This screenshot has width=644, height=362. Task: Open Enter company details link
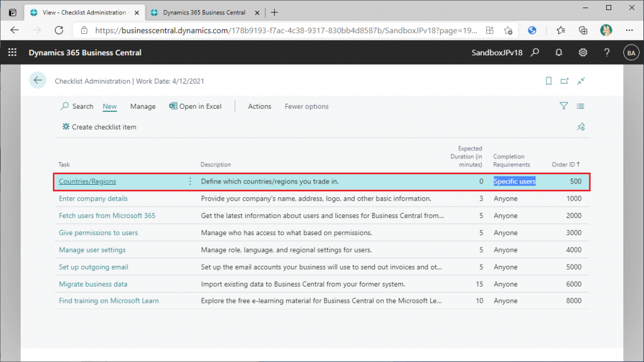(x=93, y=198)
